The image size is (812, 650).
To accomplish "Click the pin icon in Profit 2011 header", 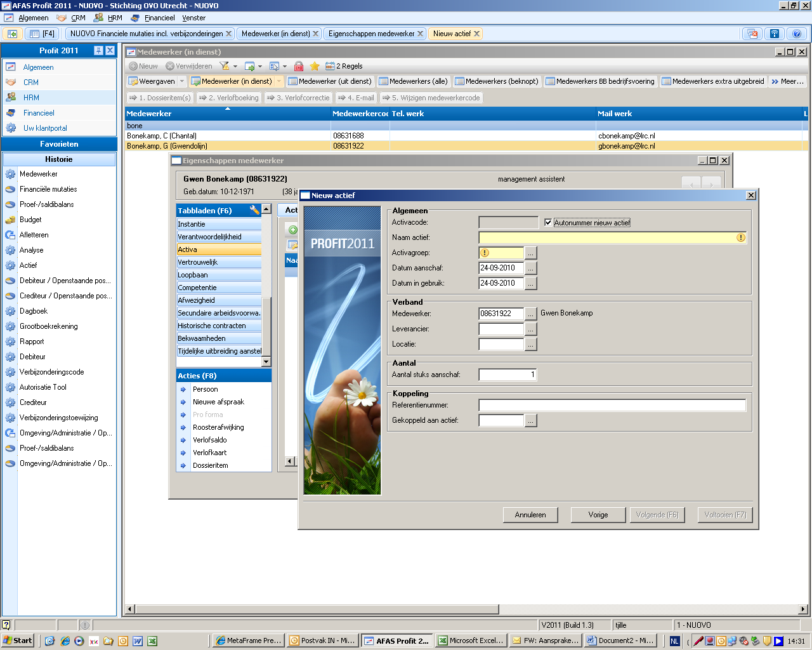I will (98, 50).
